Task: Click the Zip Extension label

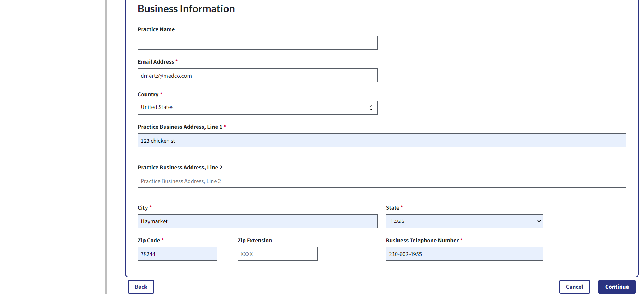Action: pos(254,241)
